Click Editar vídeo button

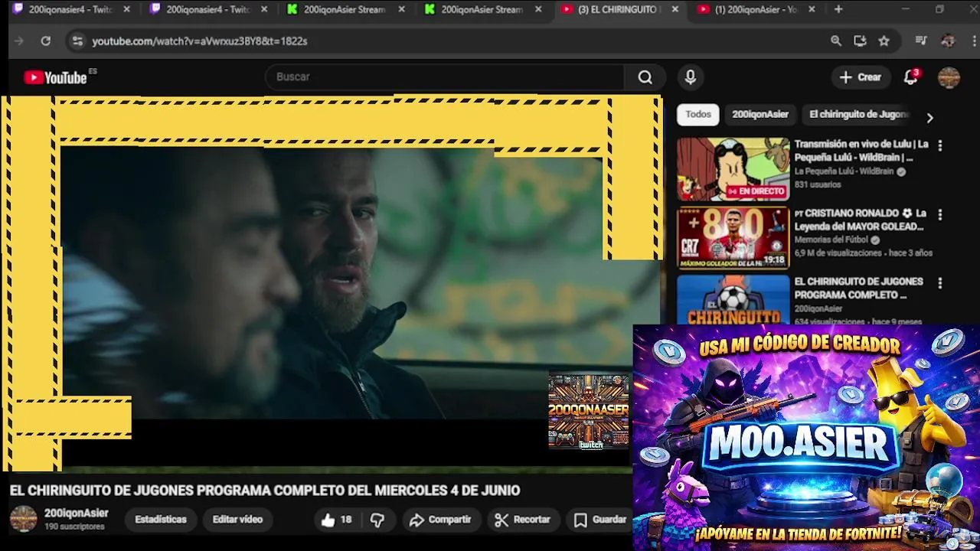click(x=237, y=520)
